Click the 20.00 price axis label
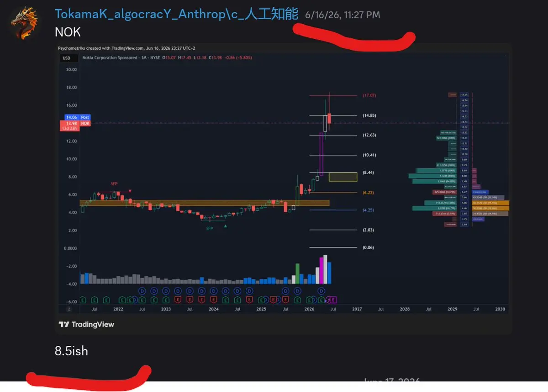Viewport: 548px width, 392px height. [x=71, y=70]
